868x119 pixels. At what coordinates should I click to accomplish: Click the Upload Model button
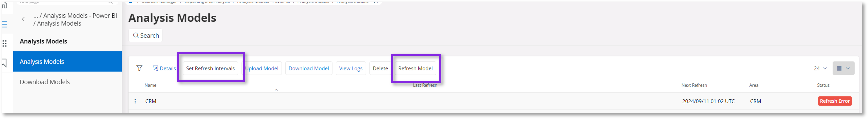pos(262,68)
